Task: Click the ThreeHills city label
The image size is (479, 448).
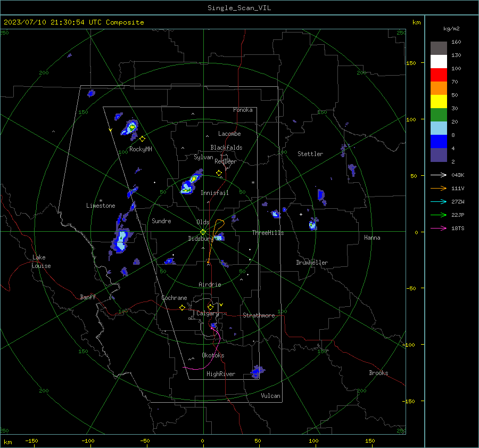Action: coord(268,233)
